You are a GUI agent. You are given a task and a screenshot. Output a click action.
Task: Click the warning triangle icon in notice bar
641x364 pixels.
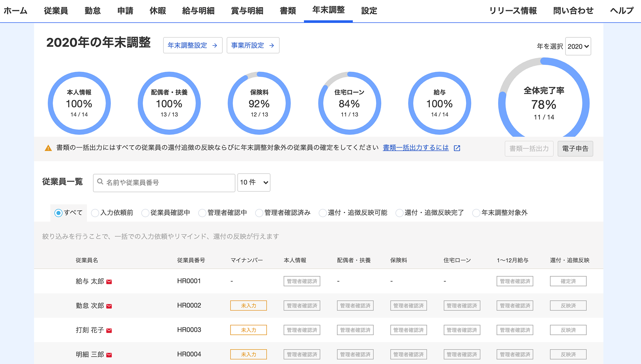(48, 148)
